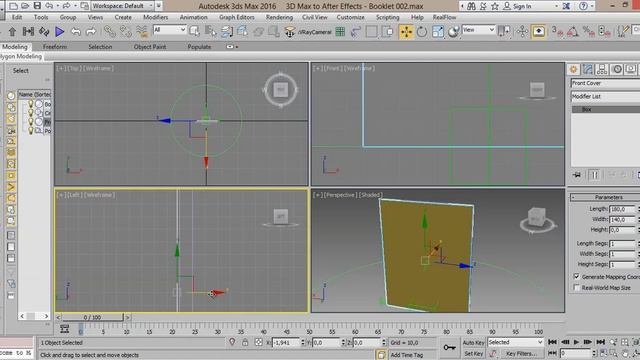
Task: Open the Graph Editors menu
Action: pyautogui.click(x=237, y=17)
